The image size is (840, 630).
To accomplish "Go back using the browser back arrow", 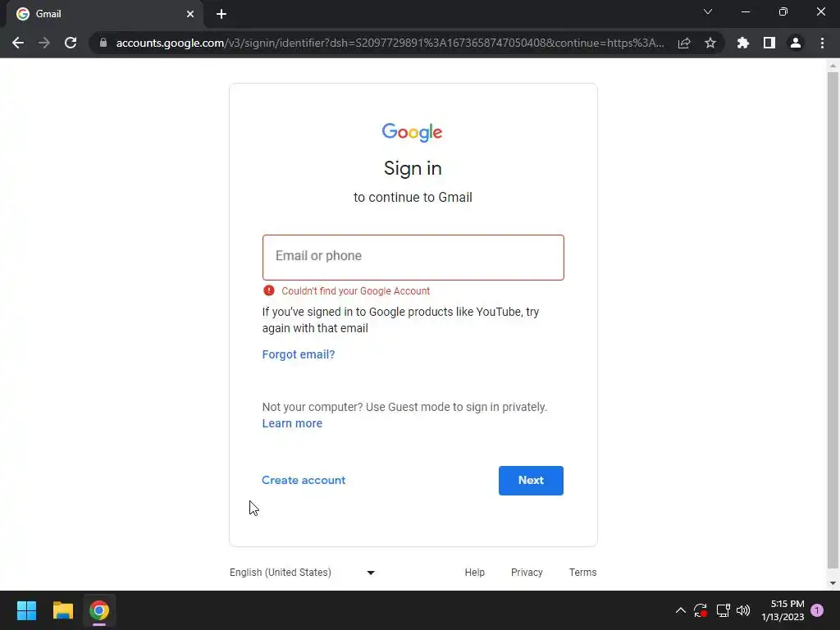I will click(x=18, y=43).
